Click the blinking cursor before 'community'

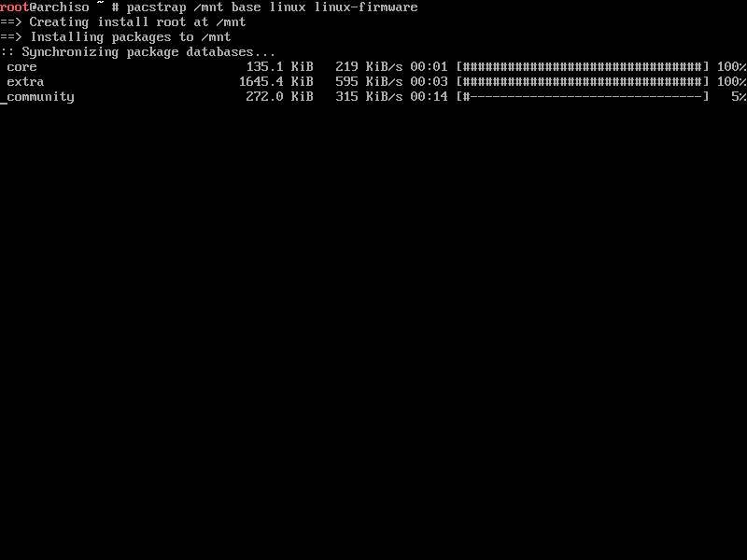(x=4, y=102)
